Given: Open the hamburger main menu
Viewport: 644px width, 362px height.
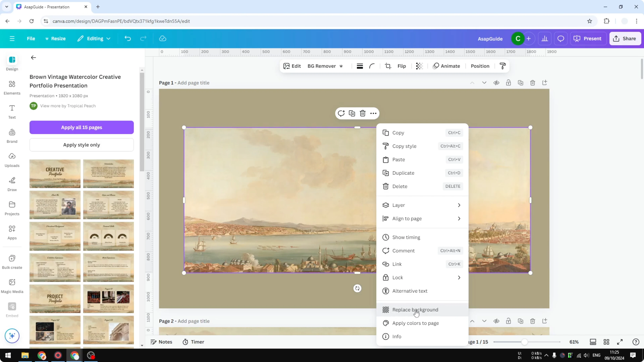Looking at the screenshot, I should (x=12, y=38).
